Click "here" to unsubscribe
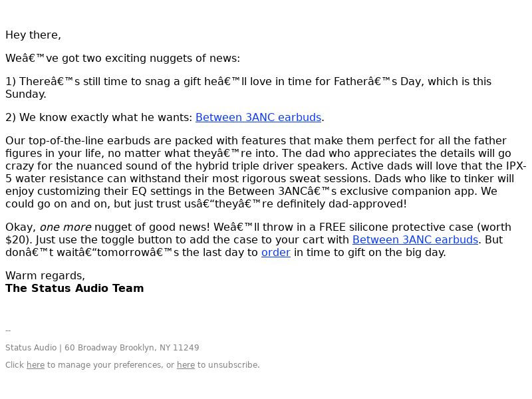 point(186,365)
